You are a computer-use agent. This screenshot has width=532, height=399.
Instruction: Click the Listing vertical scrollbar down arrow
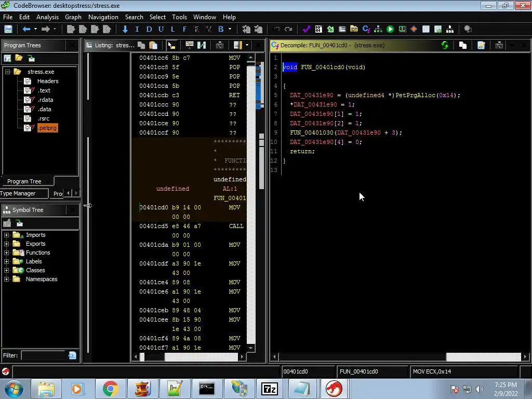click(251, 348)
